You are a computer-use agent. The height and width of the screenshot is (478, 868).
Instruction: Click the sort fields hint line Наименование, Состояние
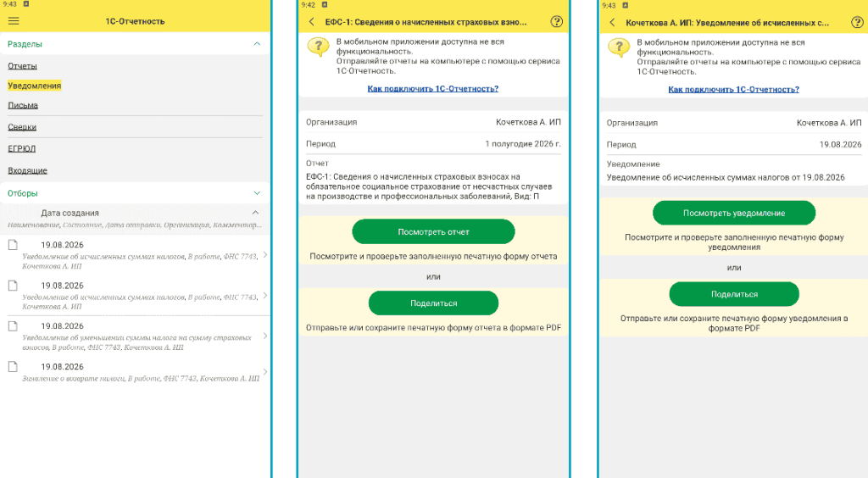point(135,225)
